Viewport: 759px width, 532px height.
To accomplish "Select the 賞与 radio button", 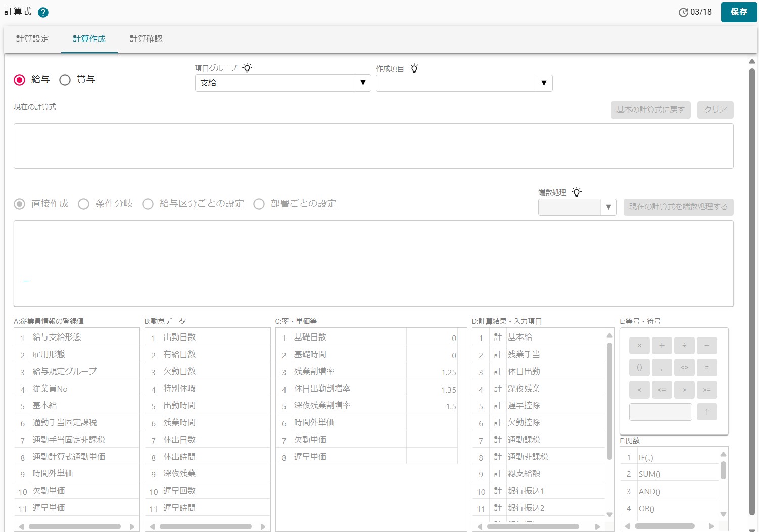I will tap(65, 80).
